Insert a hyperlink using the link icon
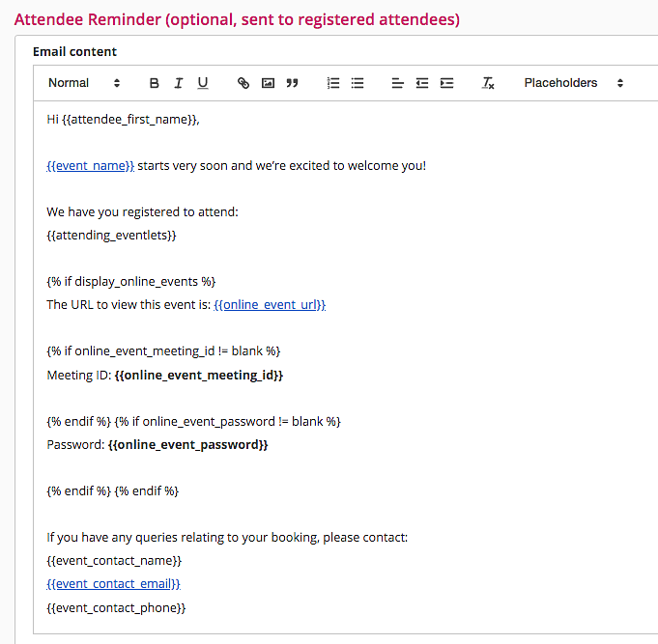 [243, 83]
